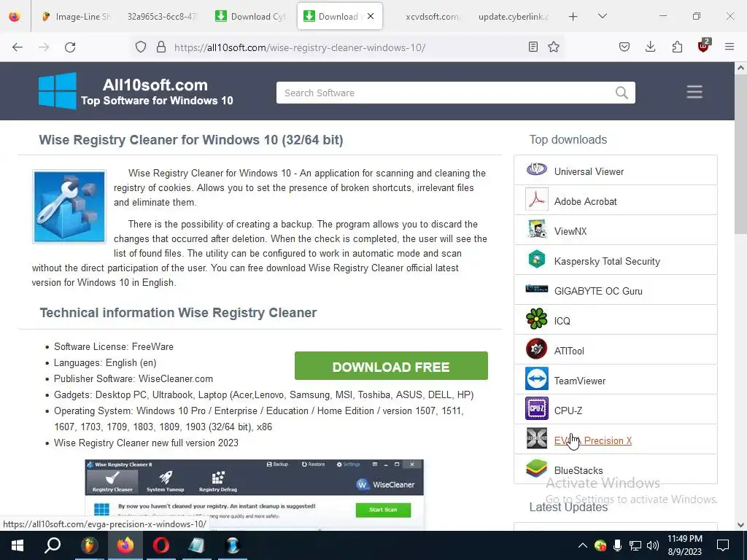Open the Adobe Acrobat link

click(x=586, y=202)
